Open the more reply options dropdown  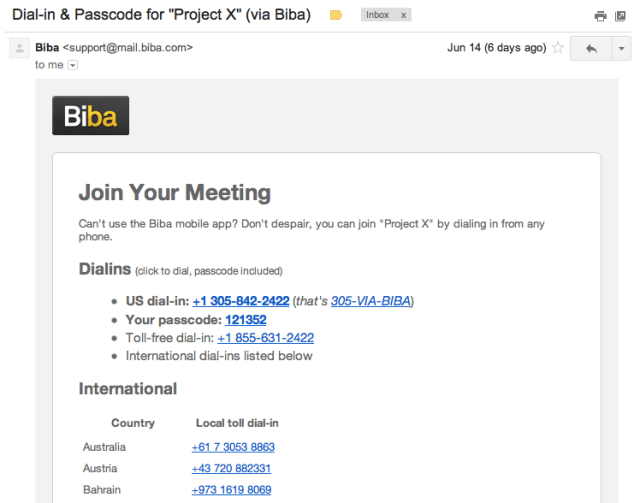pos(622,49)
